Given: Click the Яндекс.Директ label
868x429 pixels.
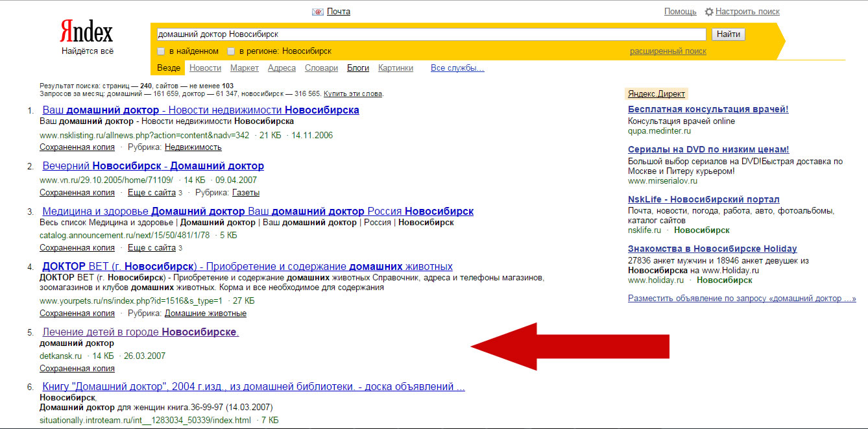Looking at the screenshot, I should click(x=657, y=93).
